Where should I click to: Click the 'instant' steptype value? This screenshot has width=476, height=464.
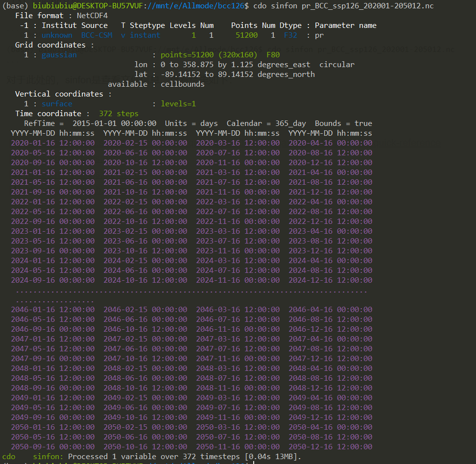(145, 35)
